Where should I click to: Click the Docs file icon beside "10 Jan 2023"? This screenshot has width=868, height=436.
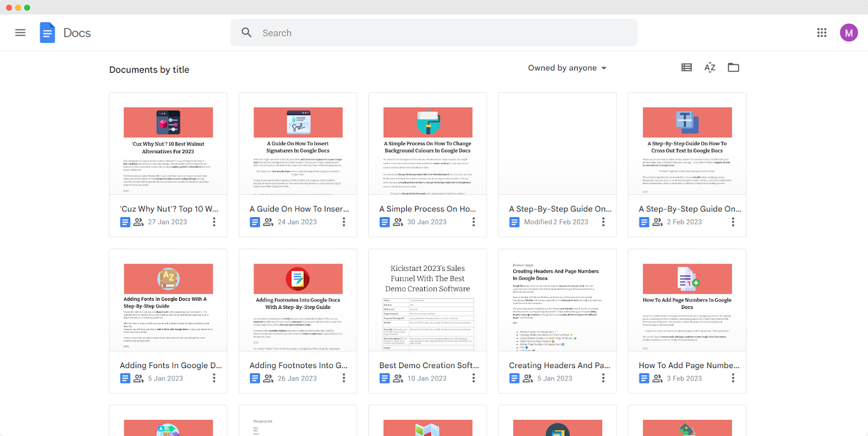(385, 378)
